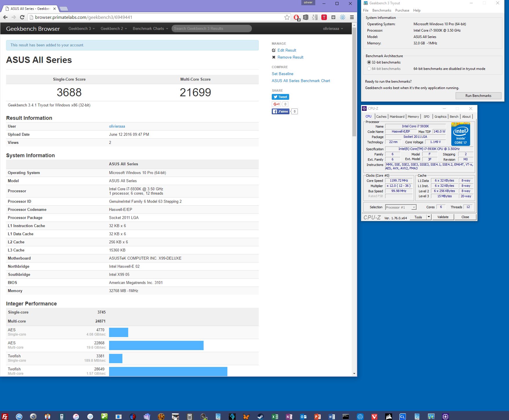Viewport: 509px width, 420px height.
Task: Open ASUS All Series Benchmark Chart link
Action: [x=301, y=81]
